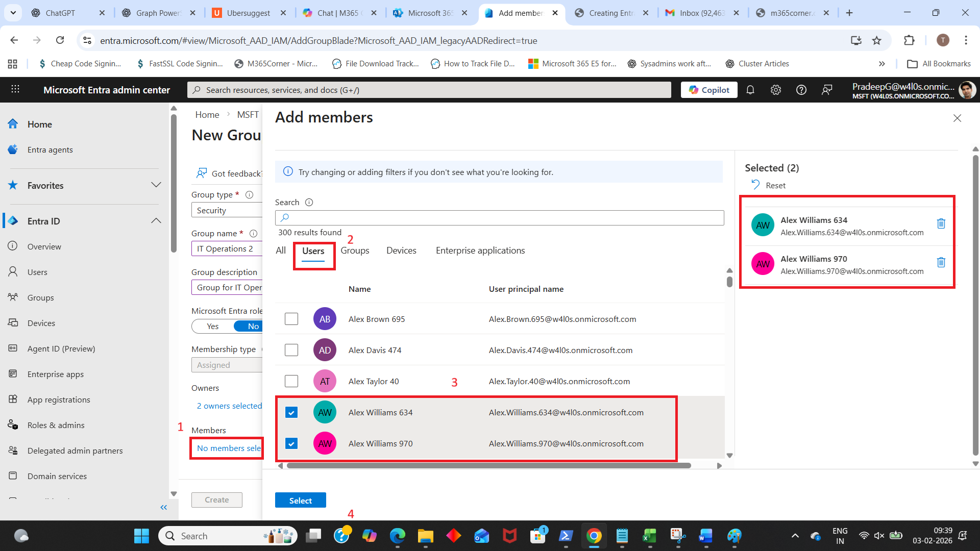
Task: Remove Alex Williams 970 using trash icon
Action: pos(941,262)
